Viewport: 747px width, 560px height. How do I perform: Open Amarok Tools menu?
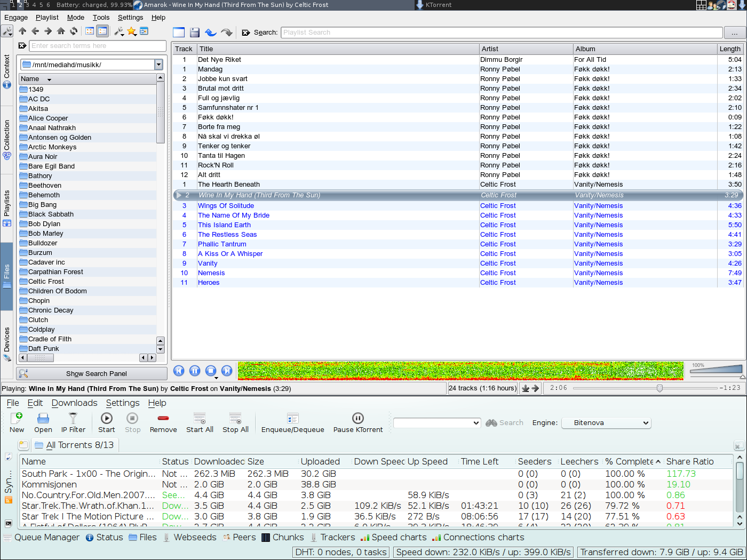[101, 18]
